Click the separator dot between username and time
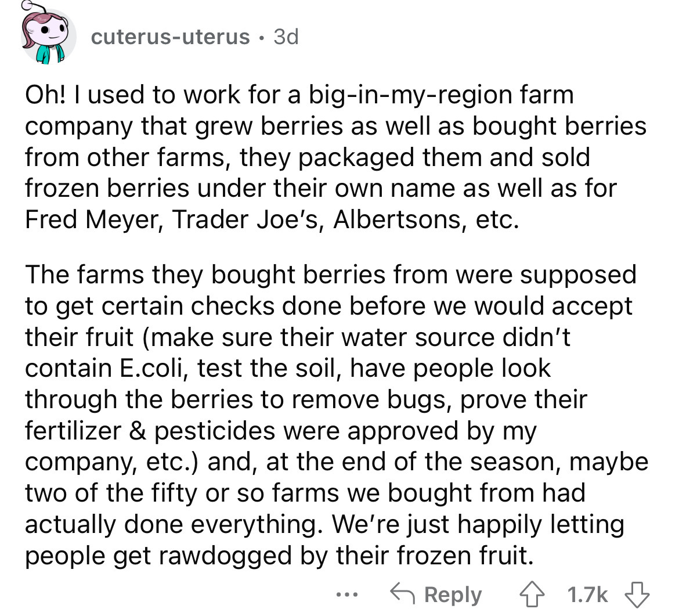 coord(261,37)
